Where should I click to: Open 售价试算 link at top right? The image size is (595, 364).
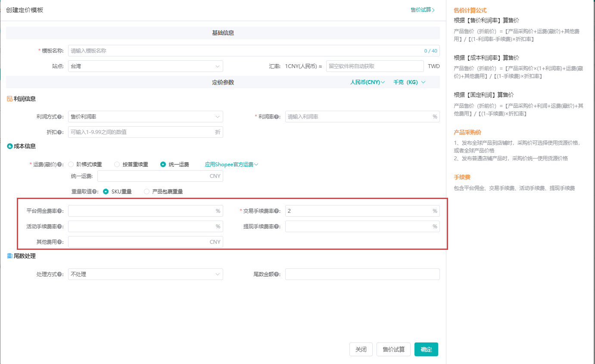pos(422,10)
